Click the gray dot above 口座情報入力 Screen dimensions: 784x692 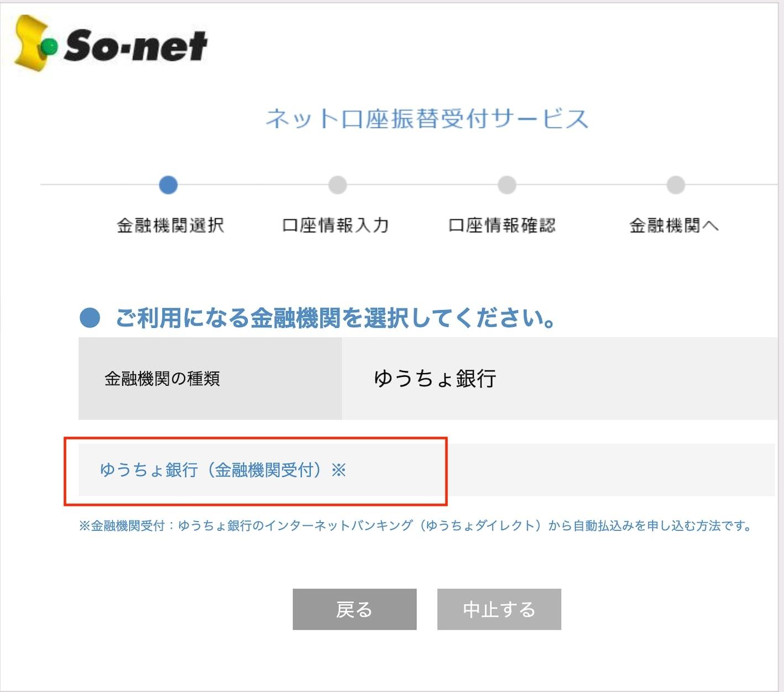337,185
